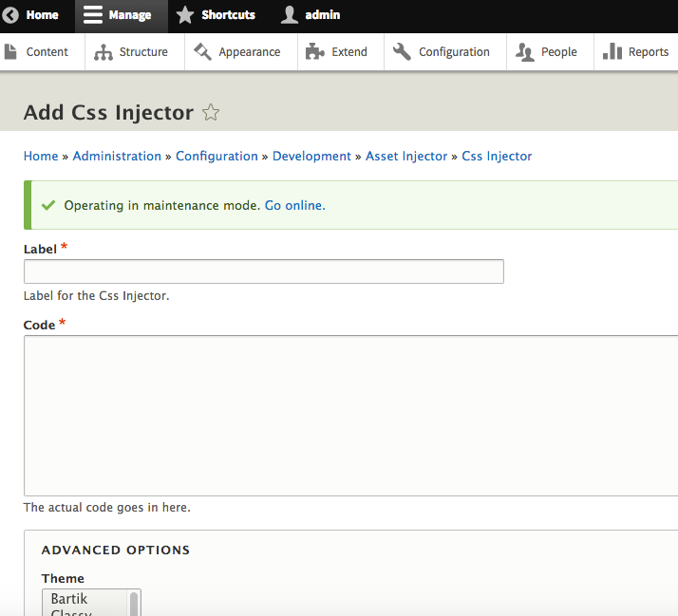Image resolution: width=678 pixels, height=616 pixels.
Task: Open the People admin menu
Action: (x=551, y=52)
